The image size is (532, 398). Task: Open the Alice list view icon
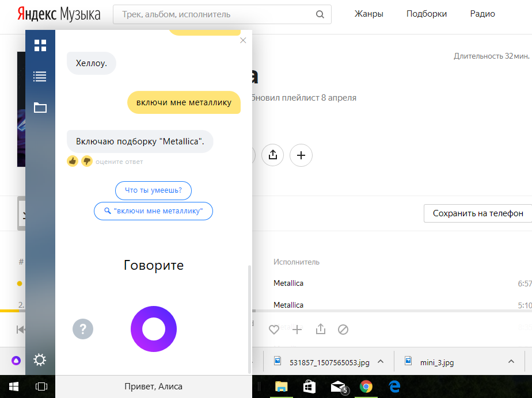pyautogui.click(x=40, y=76)
